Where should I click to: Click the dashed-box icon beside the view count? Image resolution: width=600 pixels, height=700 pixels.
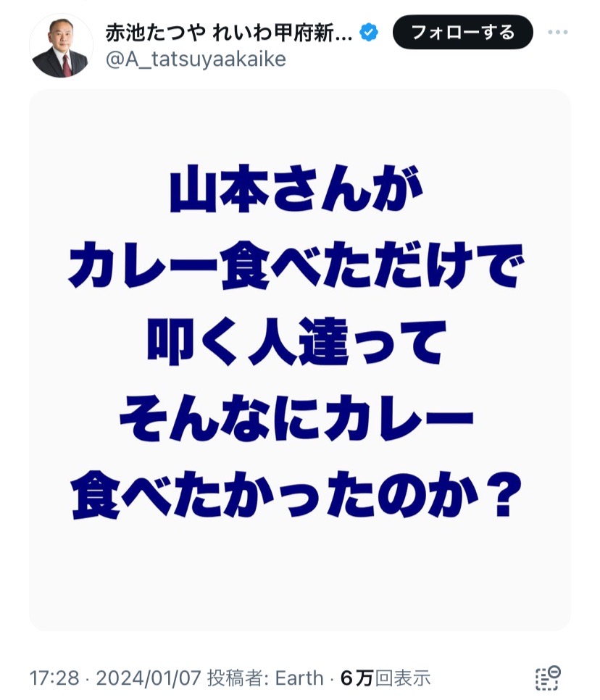tap(547, 678)
